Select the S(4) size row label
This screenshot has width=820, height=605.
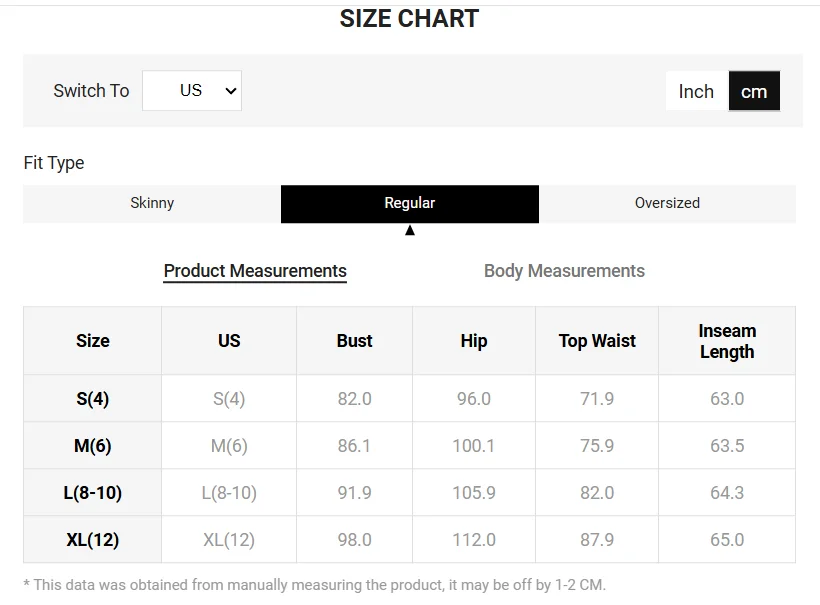(93, 399)
